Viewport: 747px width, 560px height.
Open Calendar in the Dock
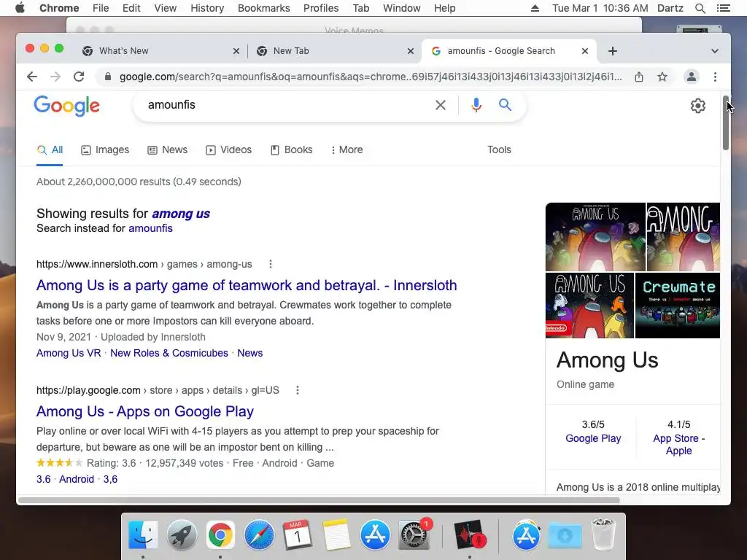coord(298,534)
